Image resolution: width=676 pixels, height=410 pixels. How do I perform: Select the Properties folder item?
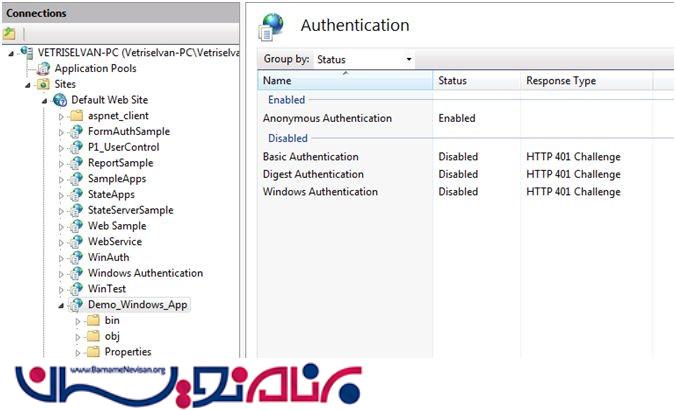pyautogui.click(x=128, y=352)
